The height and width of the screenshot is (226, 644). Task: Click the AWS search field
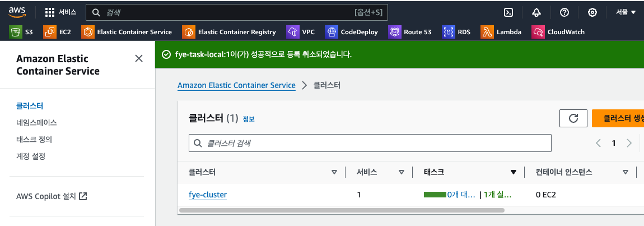click(x=236, y=12)
